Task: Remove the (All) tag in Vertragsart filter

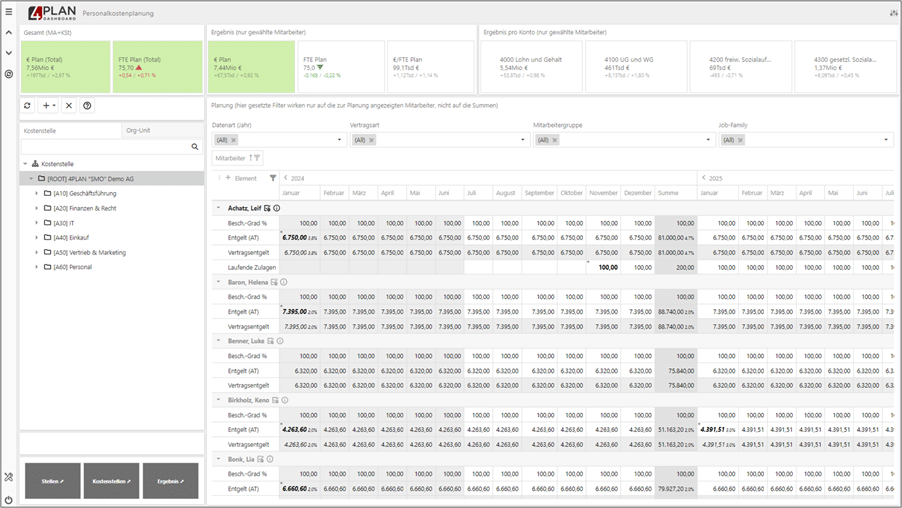Action: 372,140
